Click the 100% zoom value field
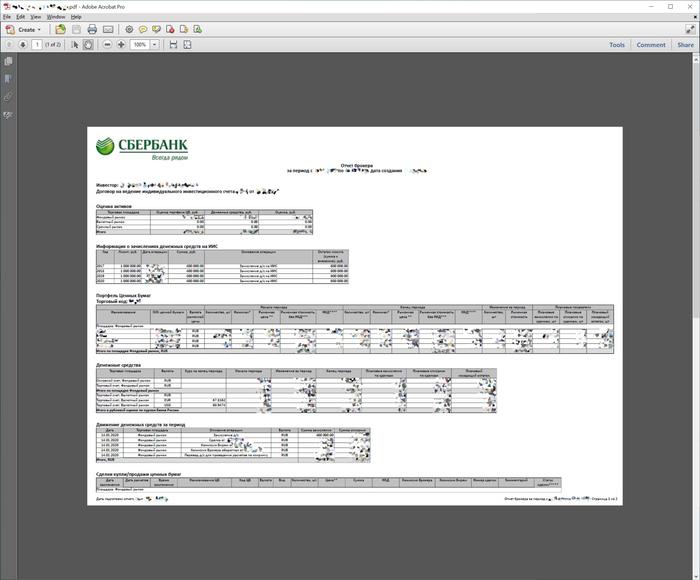The height and width of the screenshot is (580, 700). (140, 45)
